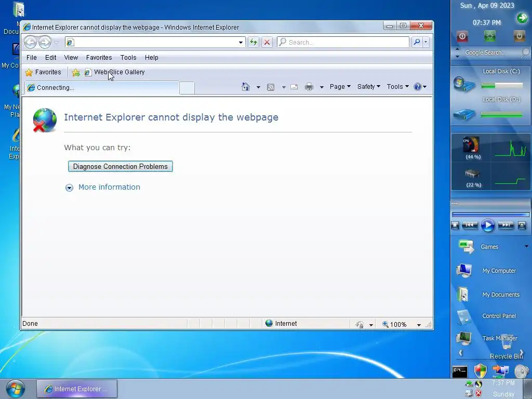Click the eject button in sidebar player

click(x=522, y=225)
